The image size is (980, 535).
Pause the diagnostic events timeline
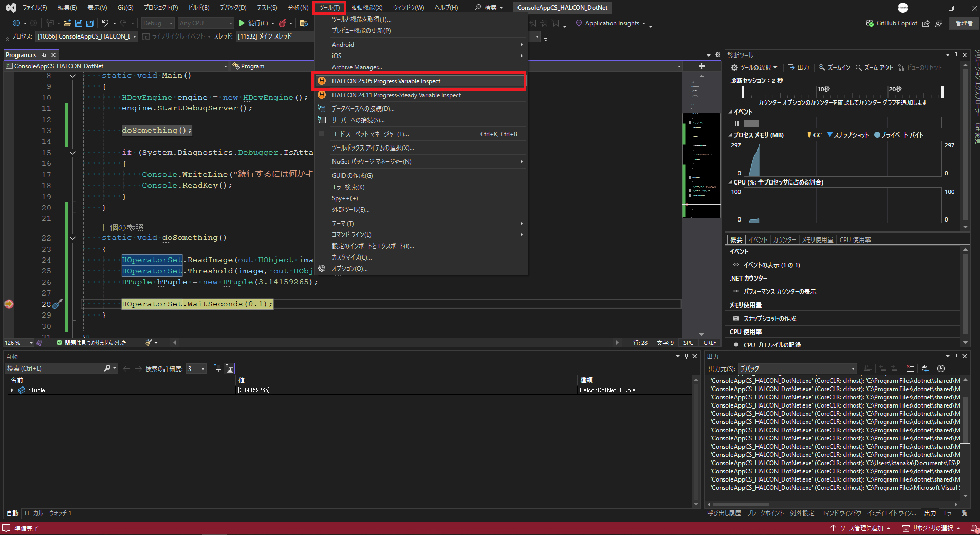click(737, 123)
